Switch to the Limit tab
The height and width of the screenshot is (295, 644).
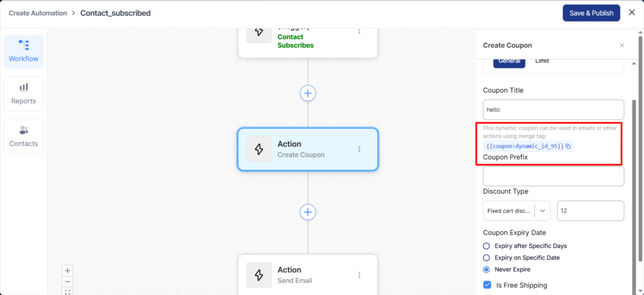tap(541, 61)
